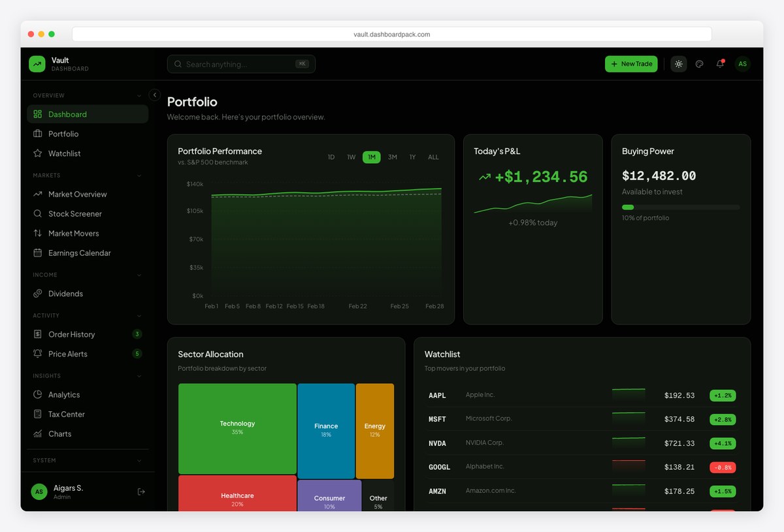Click the log out icon beside Aigars S.

pos(141,492)
